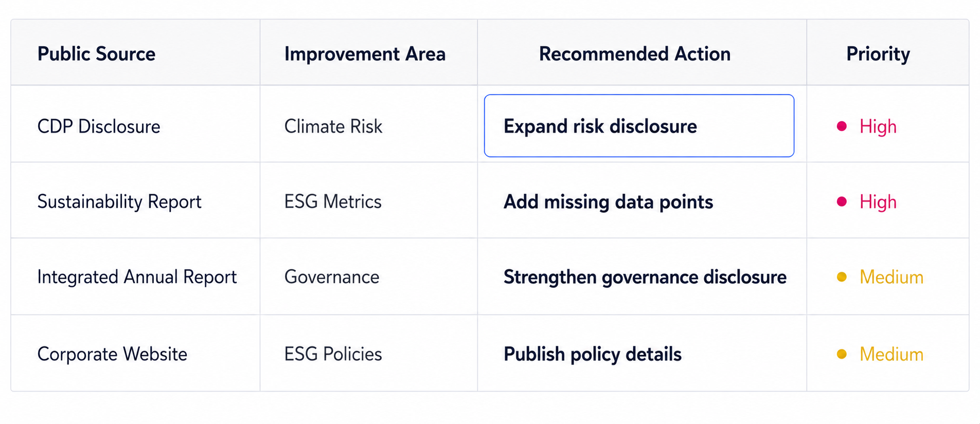Click the red High dot in CDP Disclosure row

pyautogui.click(x=842, y=126)
